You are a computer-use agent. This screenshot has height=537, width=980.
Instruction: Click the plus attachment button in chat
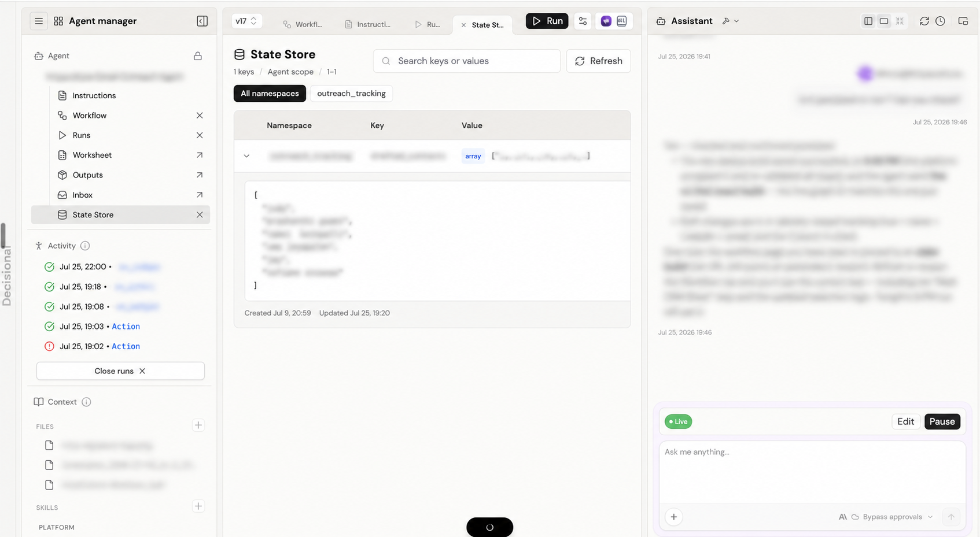tap(674, 517)
